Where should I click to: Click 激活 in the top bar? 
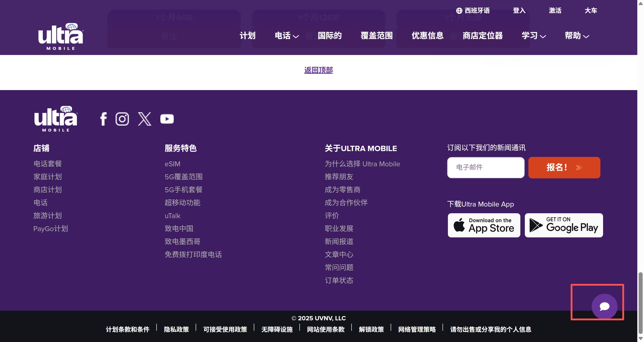(555, 11)
